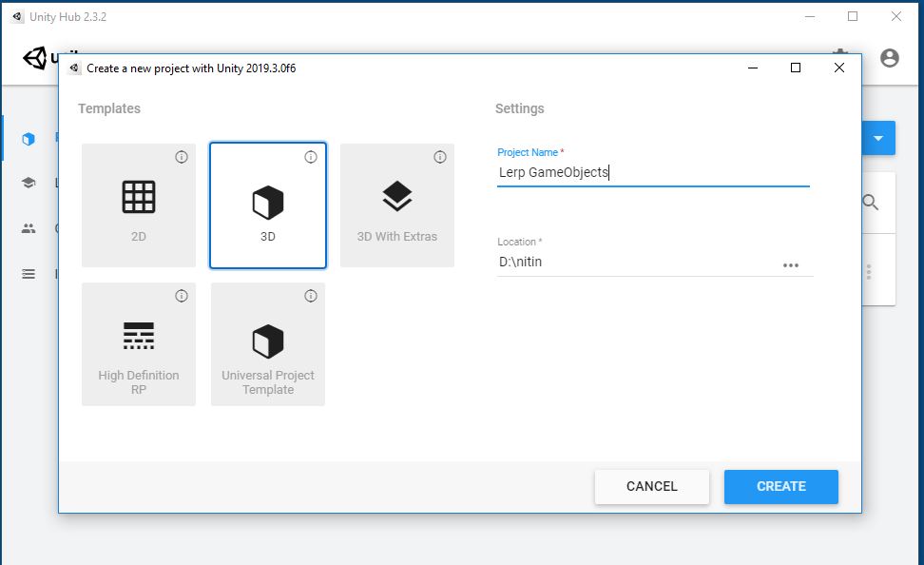Select the 3D template card
924x565 pixels.
pyautogui.click(x=268, y=205)
